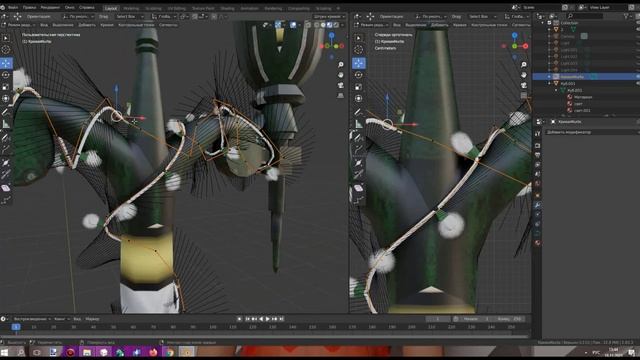Select the Measure tool in left viewport
Viewport: 640px width, 360px height.
point(6,124)
